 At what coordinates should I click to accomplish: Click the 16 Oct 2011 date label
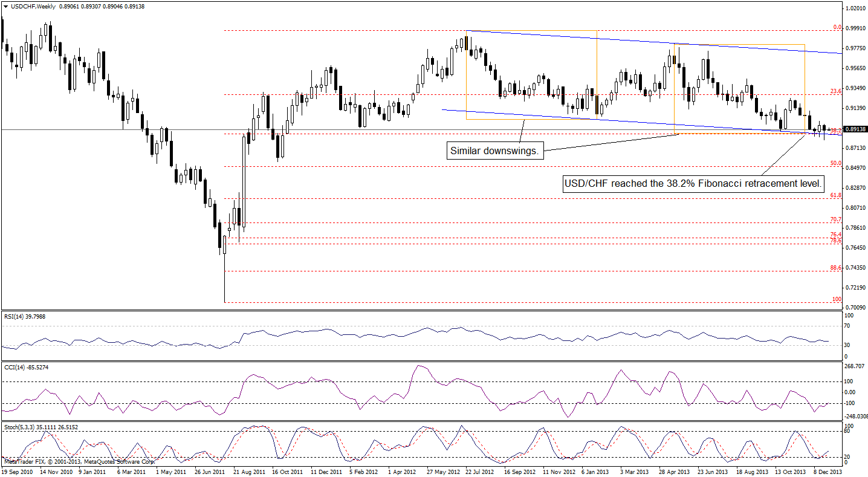[287, 471]
